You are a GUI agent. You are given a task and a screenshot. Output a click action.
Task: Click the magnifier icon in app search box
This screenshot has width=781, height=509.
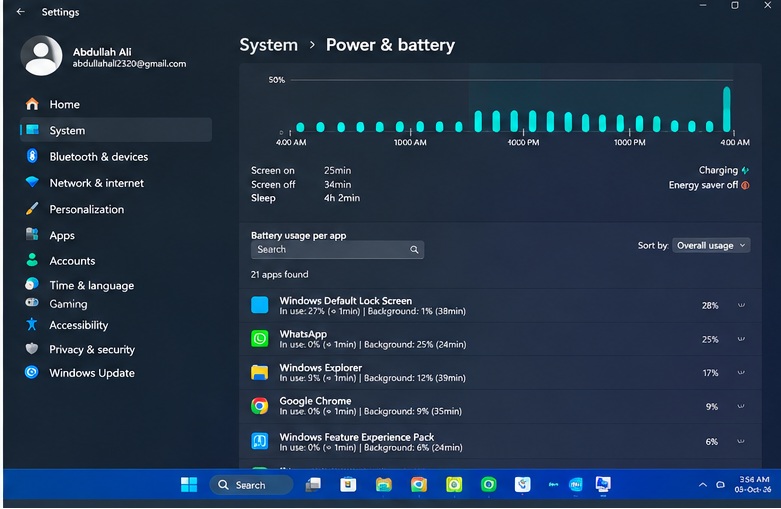tap(414, 250)
